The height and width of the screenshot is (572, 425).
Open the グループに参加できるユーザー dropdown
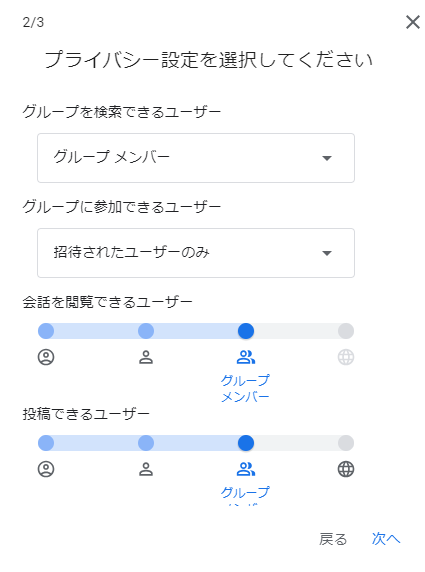[x=196, y=253]
